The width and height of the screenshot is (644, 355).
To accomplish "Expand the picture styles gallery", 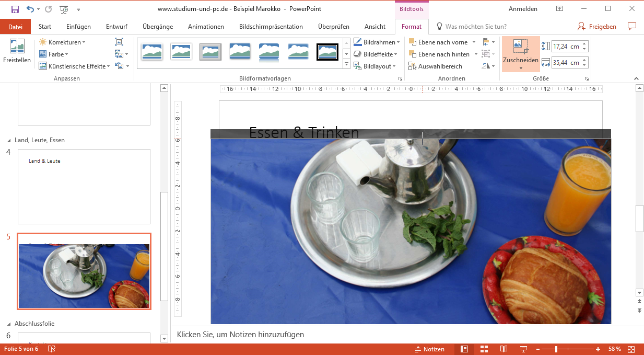I will pos(346,64).
